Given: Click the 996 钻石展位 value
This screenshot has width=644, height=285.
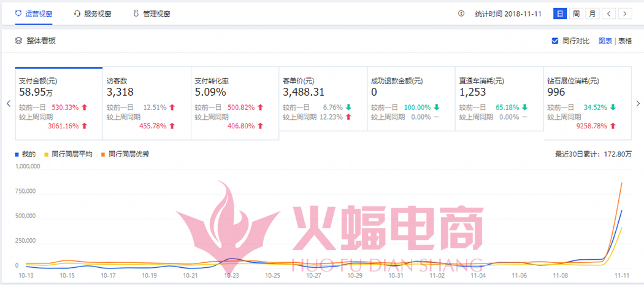Looking at the screenshot, I should coord(556,92).
